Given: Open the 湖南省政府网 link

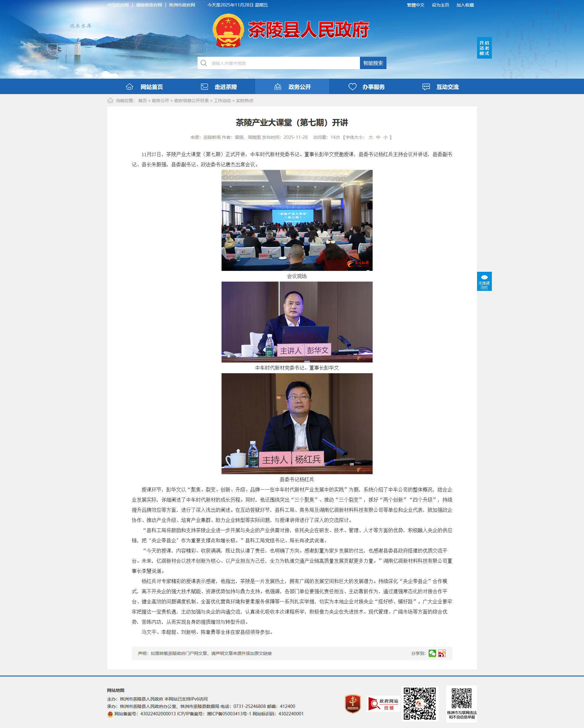Looking at the screenshot, I should (x=149, y=5).
